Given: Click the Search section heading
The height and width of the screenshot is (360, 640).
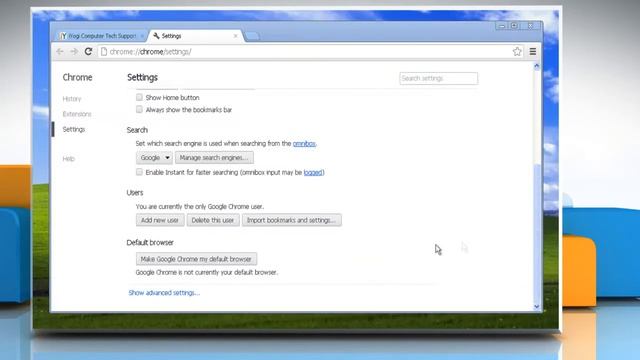Looking at the screenshot, I should coord(137,130).
